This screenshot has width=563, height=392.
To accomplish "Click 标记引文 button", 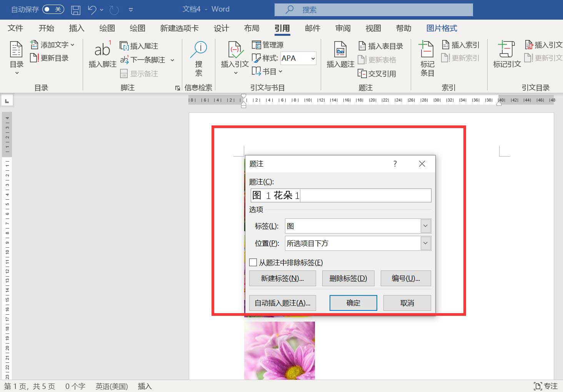I will coord(507,55).
